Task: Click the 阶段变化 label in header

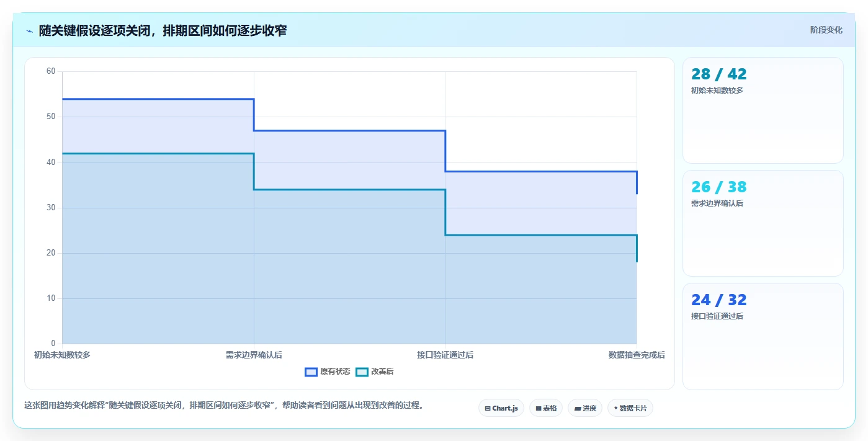Action: 826,30
